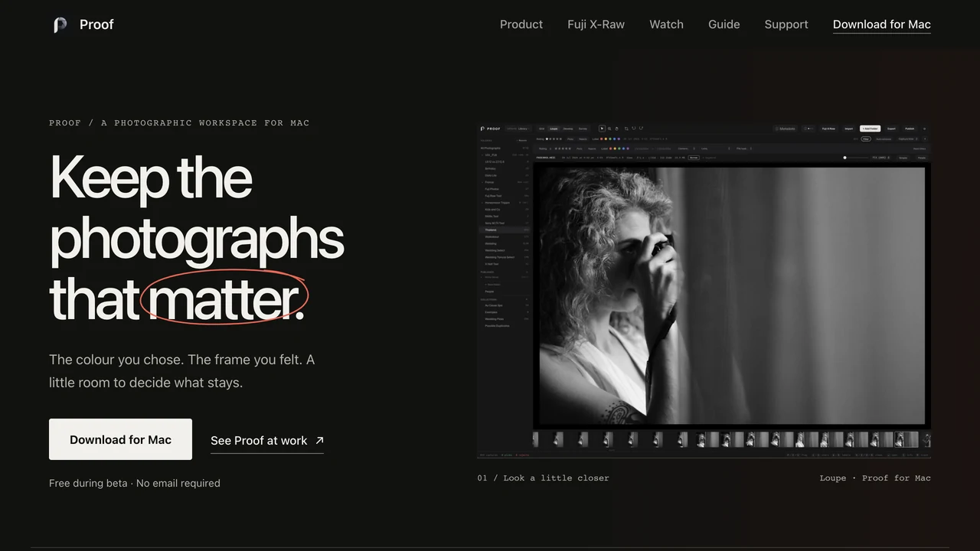Switch to the Grid view tab in the app

click(541, 129)
